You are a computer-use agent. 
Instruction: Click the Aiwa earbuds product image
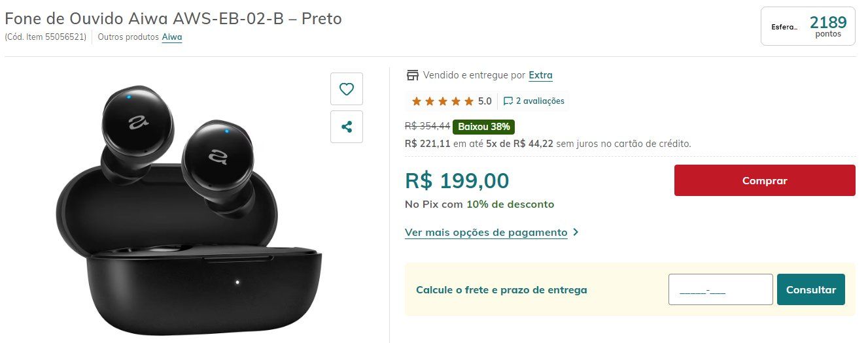[190, 210]
